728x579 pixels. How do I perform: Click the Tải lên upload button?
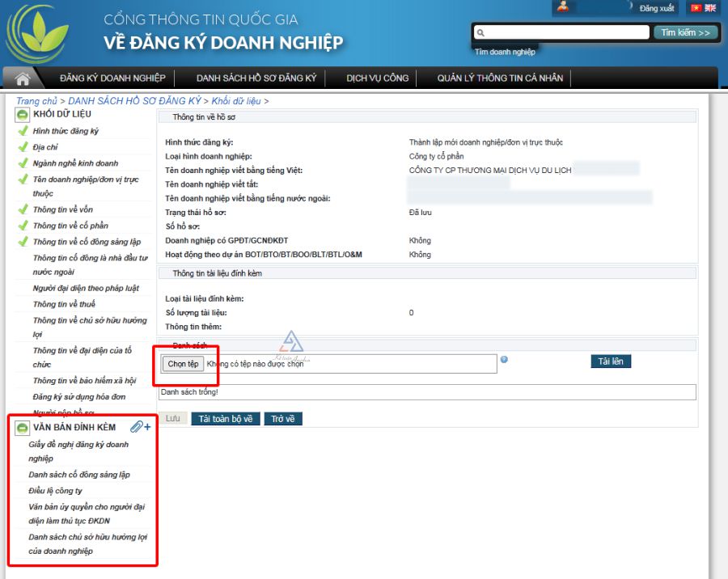pyautogui.click(x=611, y=361)
